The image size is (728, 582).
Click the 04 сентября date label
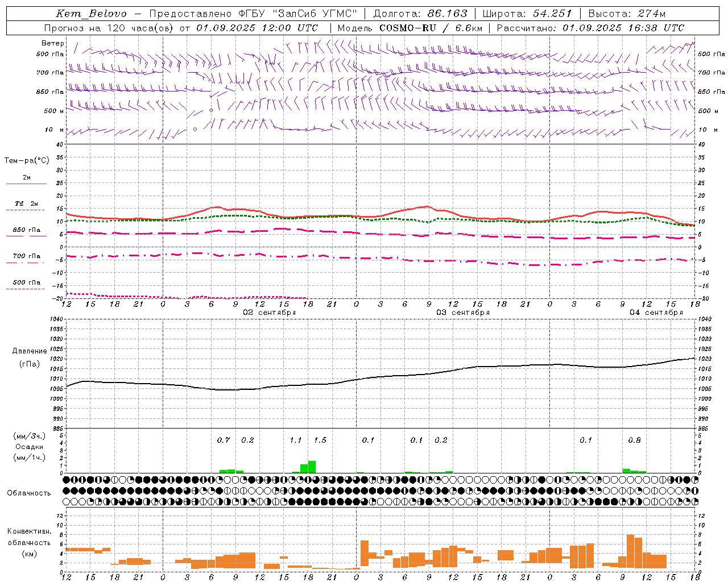coord(656,313)
